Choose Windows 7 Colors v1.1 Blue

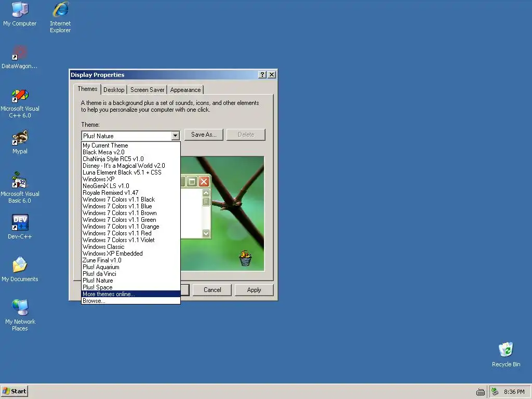[130, 206]
